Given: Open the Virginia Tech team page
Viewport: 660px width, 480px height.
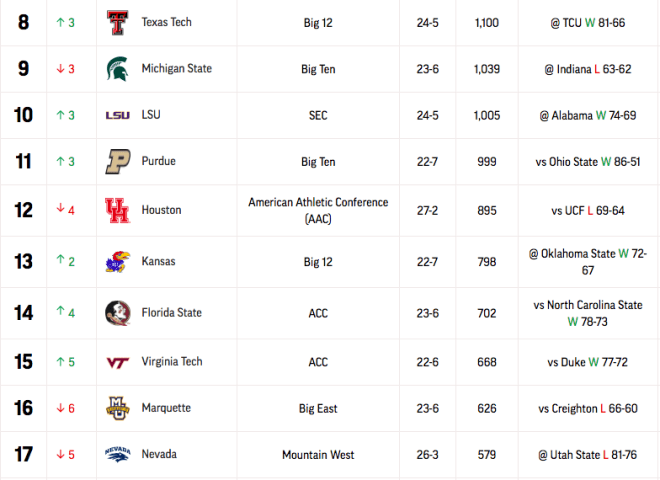Looking at the screenshot, I should point(172,361).
